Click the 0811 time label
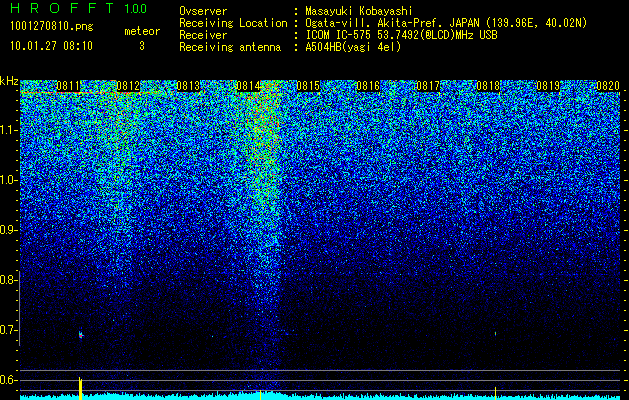 tap(68, 86)
